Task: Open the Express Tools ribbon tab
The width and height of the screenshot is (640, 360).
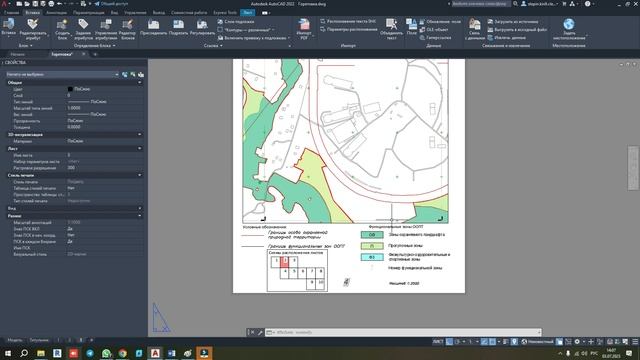Action: pyautogui.click(x=225, y=13)
